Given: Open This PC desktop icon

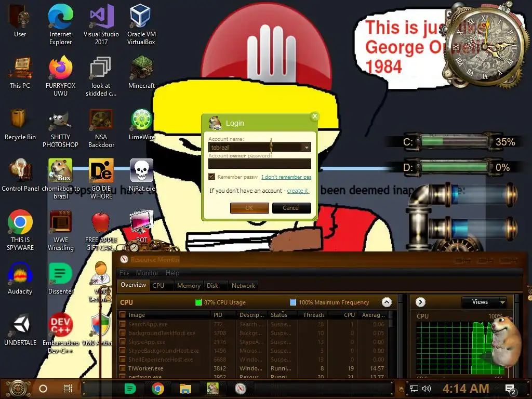Looking at the screenshot, I should (x=20, y=72).
